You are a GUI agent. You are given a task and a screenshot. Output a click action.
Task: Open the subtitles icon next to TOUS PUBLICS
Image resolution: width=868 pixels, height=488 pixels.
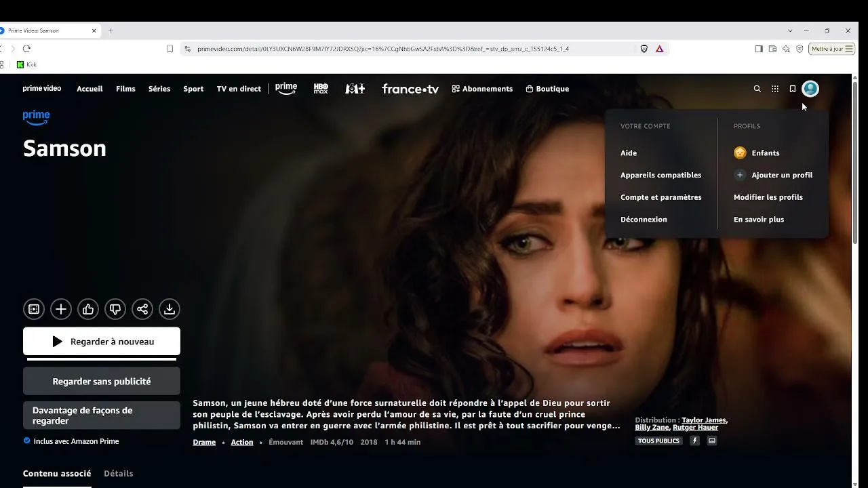712,441
